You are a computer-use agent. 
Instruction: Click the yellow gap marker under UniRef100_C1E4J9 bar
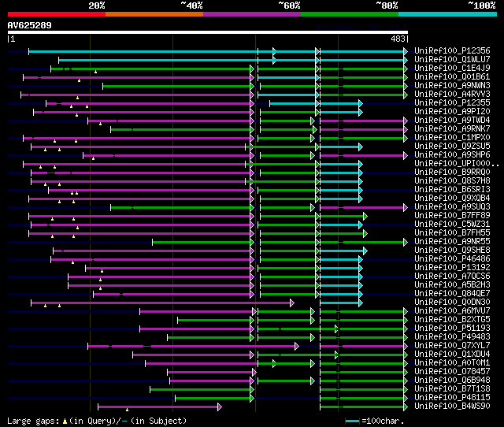96,72
